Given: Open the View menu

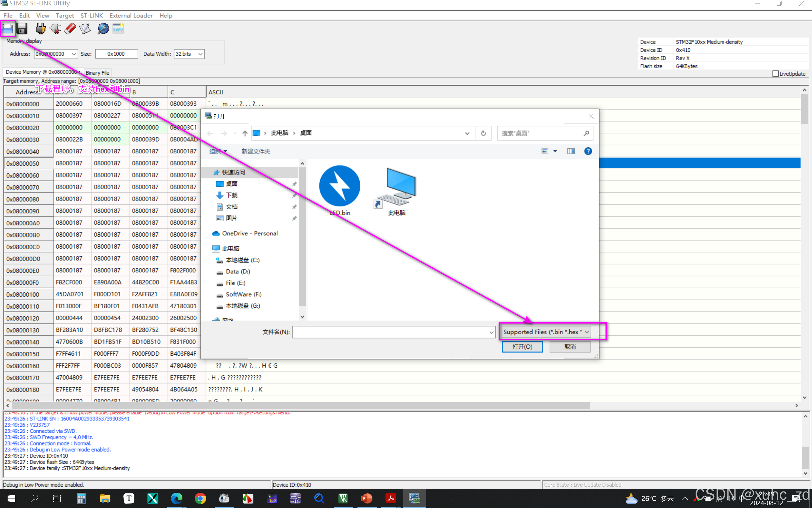Looking at the screenshot, I should 42,16.
